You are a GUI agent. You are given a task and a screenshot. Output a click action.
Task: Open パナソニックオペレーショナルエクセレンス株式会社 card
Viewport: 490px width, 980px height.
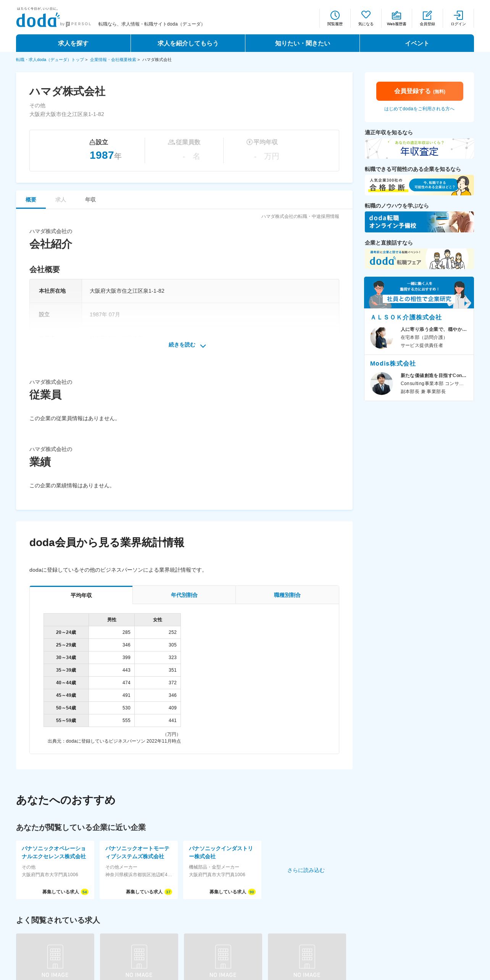click(x=55, y=870)
